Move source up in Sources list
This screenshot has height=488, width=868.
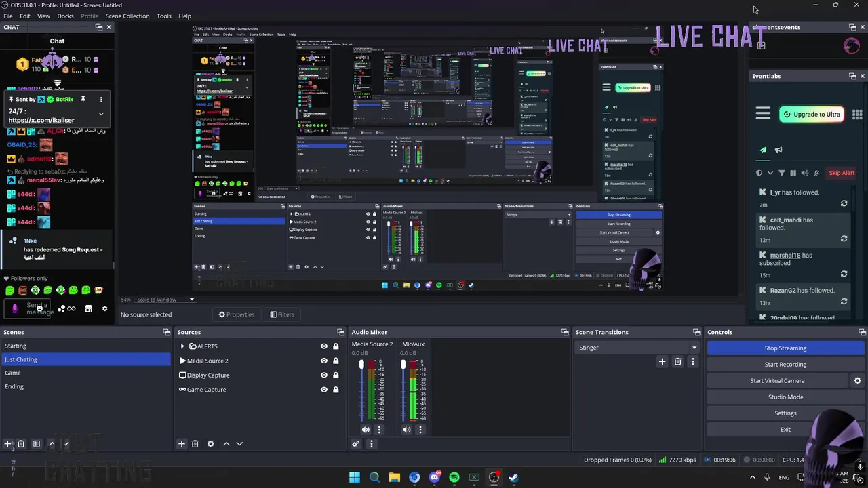(x=226, y=444)
